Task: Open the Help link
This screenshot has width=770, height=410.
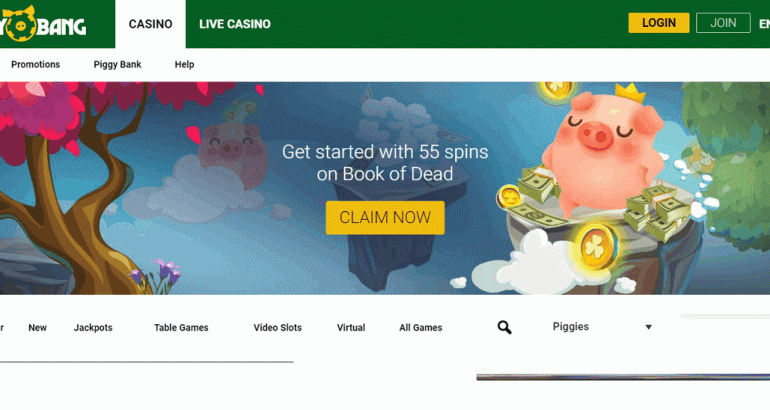Action: click(x=185, y=64)
